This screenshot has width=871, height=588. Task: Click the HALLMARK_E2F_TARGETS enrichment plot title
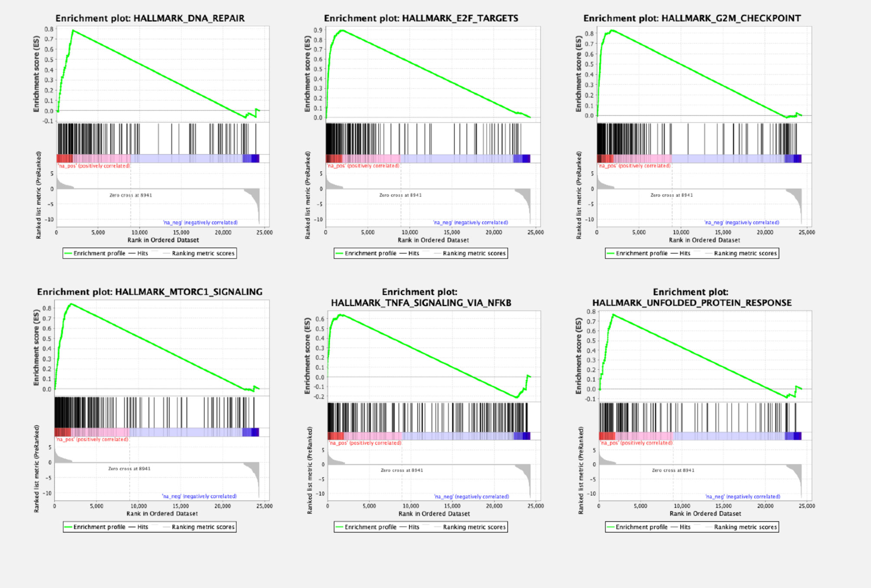tap(421, 18)
